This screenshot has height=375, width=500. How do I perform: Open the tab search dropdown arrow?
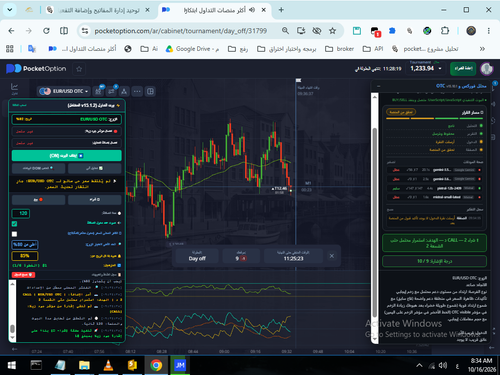10,10
